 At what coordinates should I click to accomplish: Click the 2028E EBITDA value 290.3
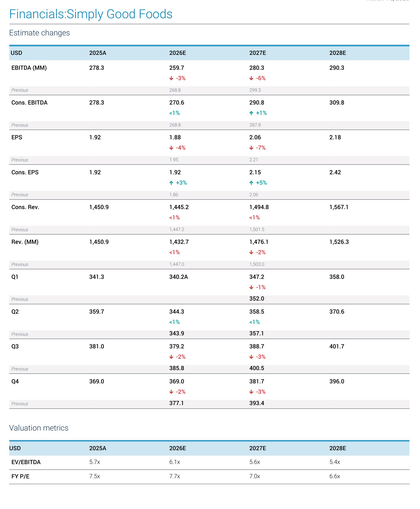click(337, 68)
